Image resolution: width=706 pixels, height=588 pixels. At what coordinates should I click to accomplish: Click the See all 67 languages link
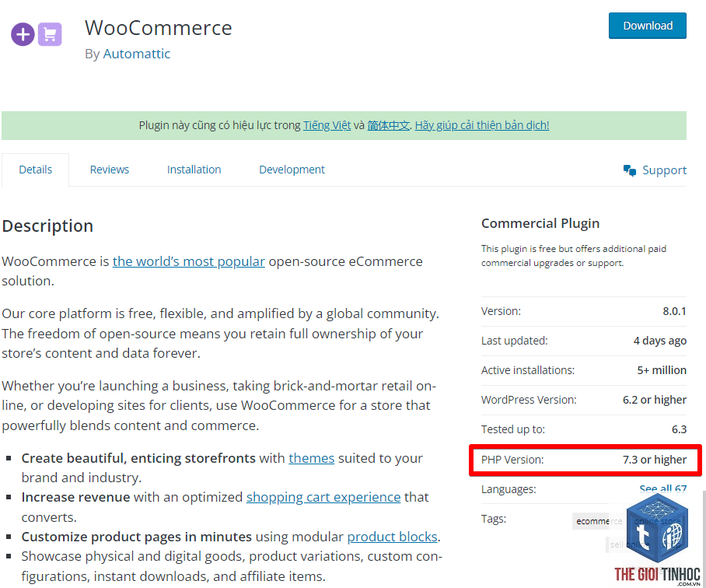(x=662, y=489)
